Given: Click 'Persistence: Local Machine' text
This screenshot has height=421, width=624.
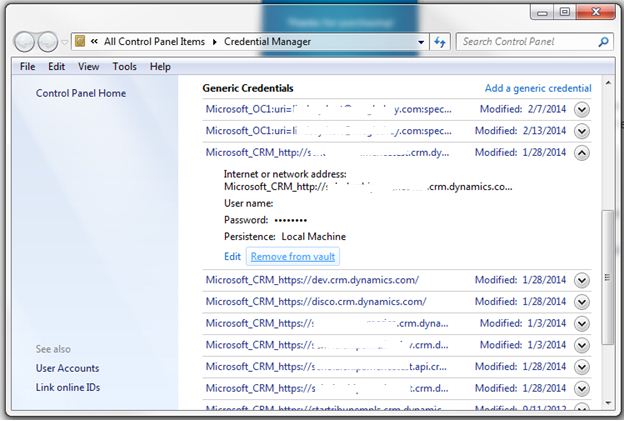Looking at the screenshot, I should tap(285, 237).
